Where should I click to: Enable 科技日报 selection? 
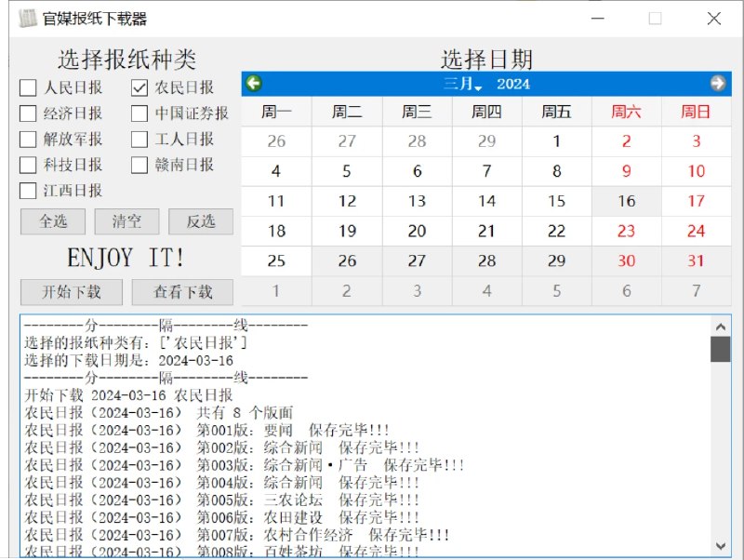pyautogui.click(x=27, y=165)
